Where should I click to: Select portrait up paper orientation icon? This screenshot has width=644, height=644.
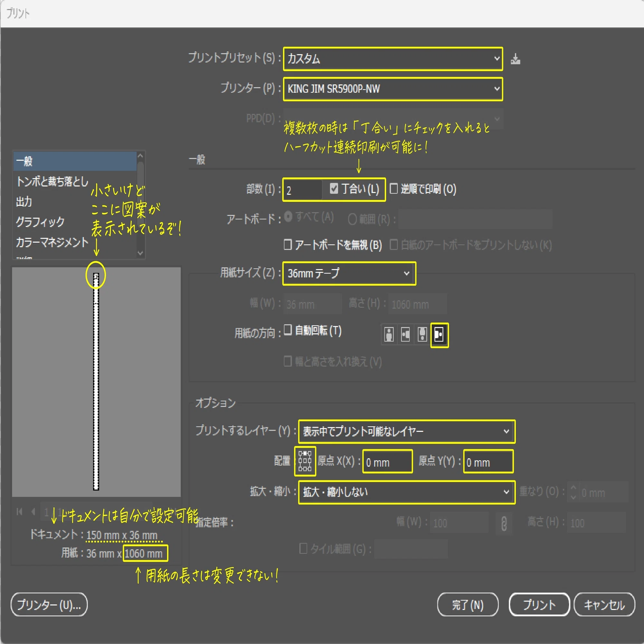389,334
